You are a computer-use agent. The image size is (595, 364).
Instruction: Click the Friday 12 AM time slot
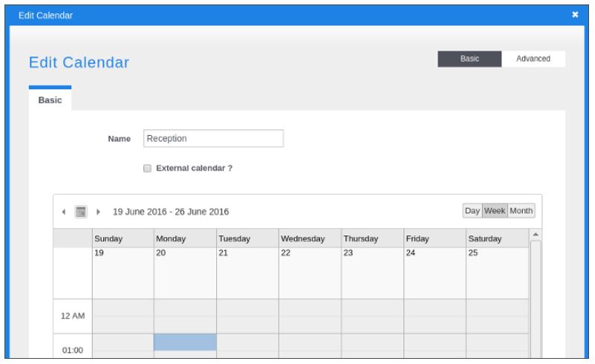click(x=435, y=316)
